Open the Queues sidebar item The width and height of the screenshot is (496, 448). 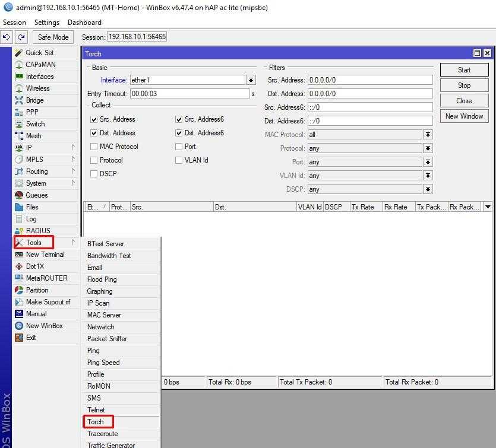coord(36,195)
